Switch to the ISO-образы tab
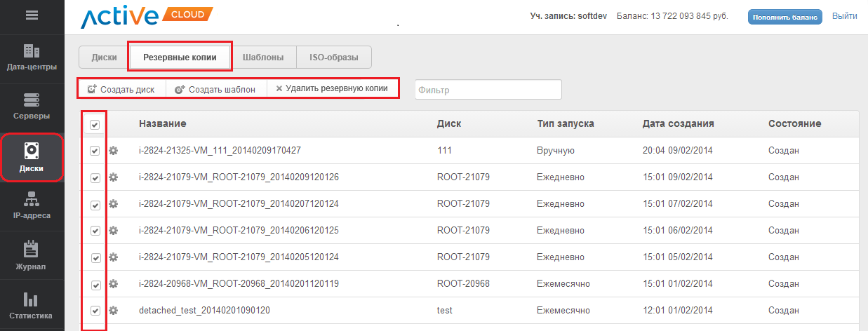The width and height of the screenshot is (868, 331). point(334,58)
